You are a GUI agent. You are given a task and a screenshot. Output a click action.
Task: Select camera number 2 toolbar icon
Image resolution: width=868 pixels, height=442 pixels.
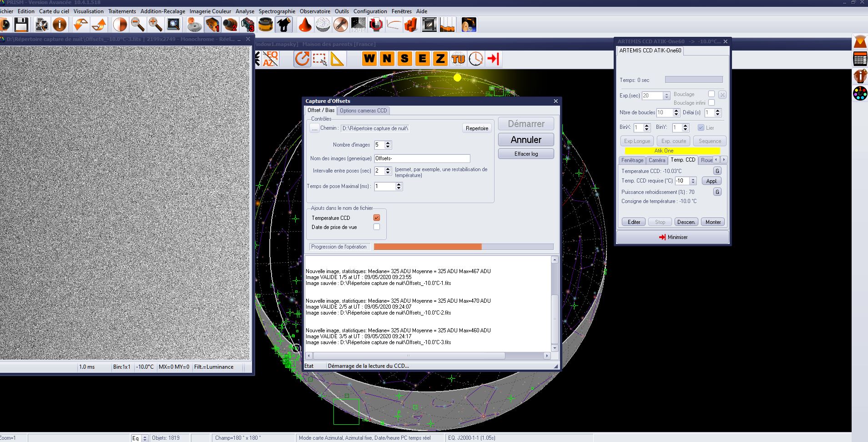click(x=230, y=25)
